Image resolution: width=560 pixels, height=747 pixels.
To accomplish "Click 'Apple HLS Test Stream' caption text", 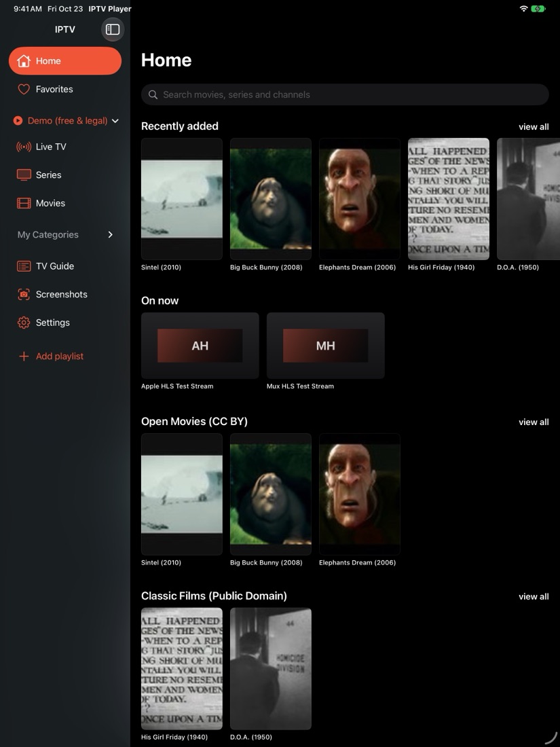I will pyautogui.click(x=177, y=386).
